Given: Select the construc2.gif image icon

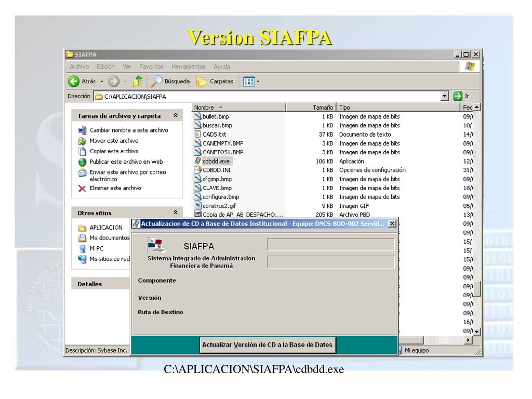Looking at the screenshot, I should point(197,206).
